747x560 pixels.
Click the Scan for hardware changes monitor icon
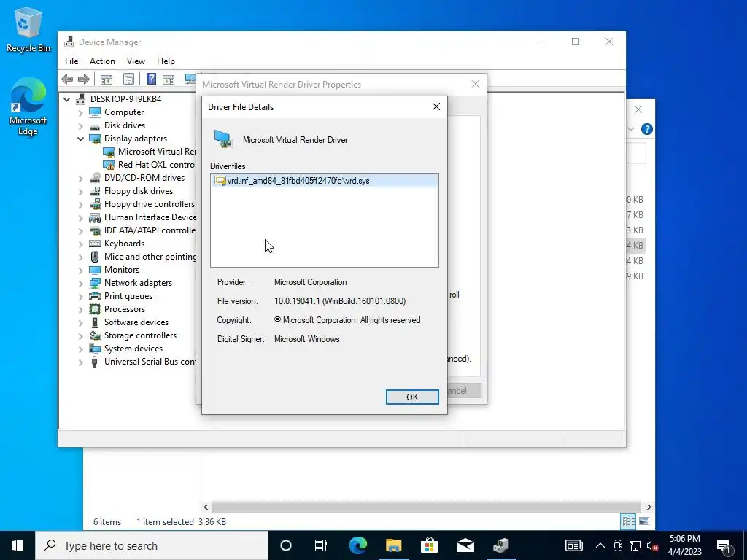(x=190, y=79)
